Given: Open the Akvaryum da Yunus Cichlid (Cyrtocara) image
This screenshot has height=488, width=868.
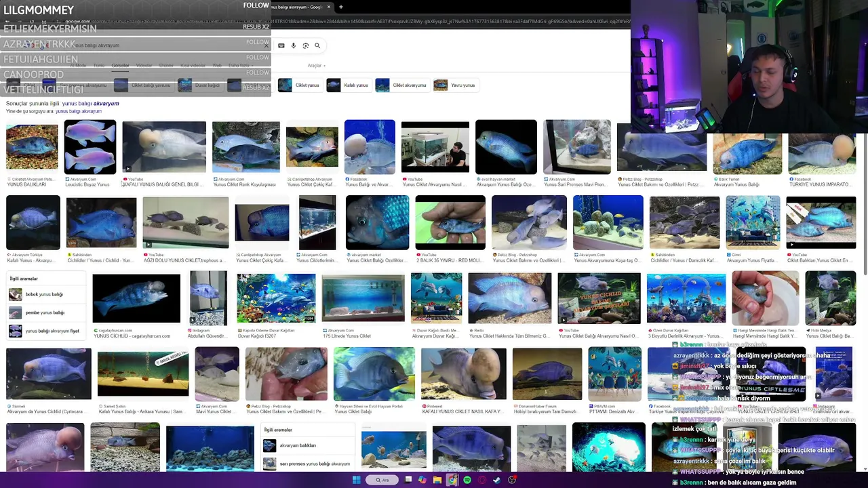Looking at the screenshot, I should click(49, 374).
